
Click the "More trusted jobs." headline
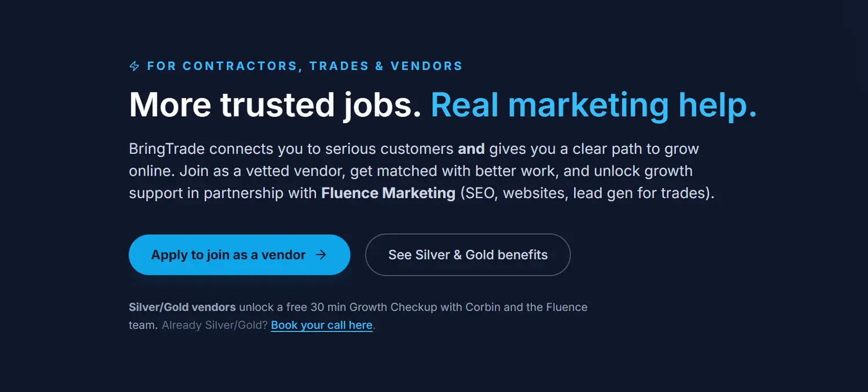[x=275, y=105]
